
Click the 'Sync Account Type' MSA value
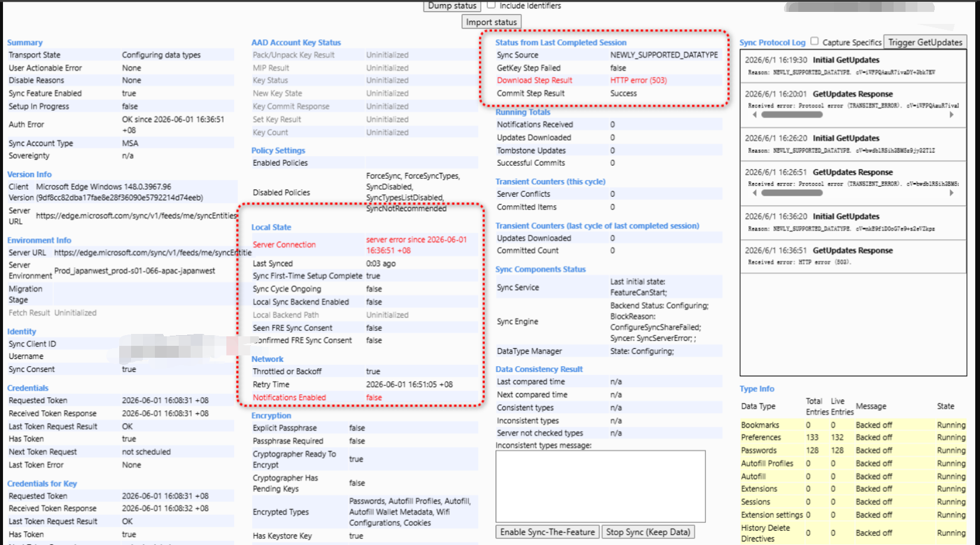[x=130, y=143]
